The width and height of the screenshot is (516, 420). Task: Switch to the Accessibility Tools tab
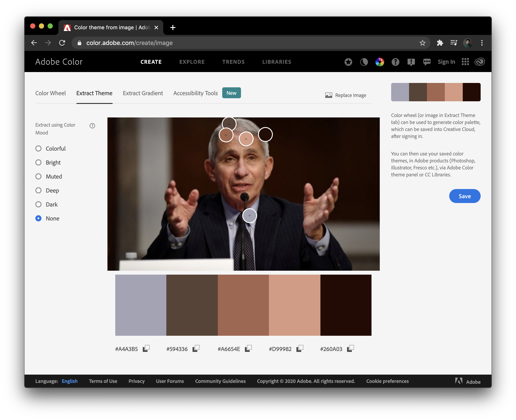pyautogui.click(x=196, y=93)
